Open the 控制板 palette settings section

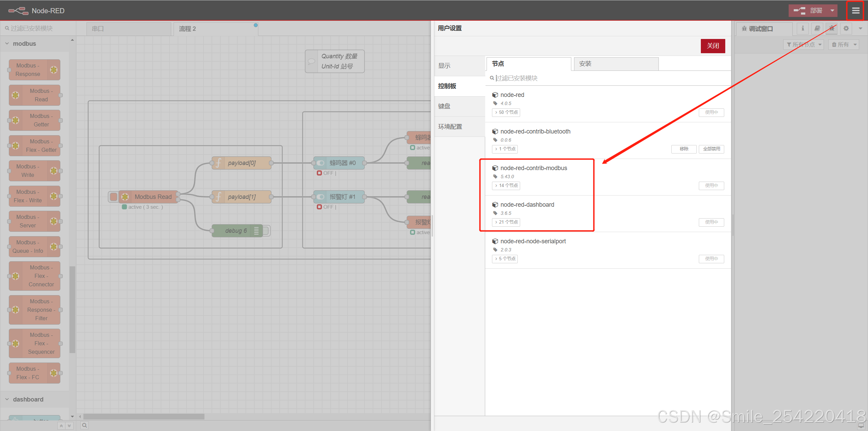click(x=460, y=86)
